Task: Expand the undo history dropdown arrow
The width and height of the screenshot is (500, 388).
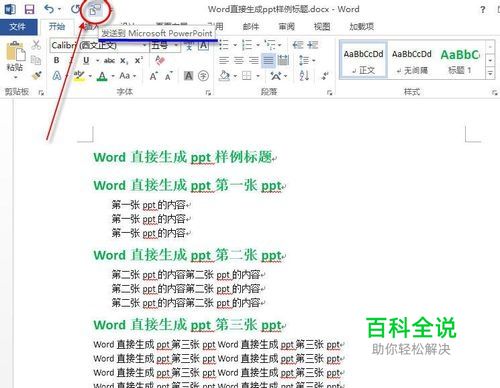Action: click(x=59, y=9)
